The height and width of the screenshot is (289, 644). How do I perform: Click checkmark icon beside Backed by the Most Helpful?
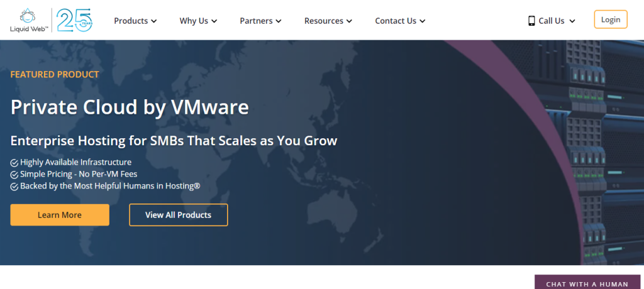pyautogui.click(x=14, y=187)
